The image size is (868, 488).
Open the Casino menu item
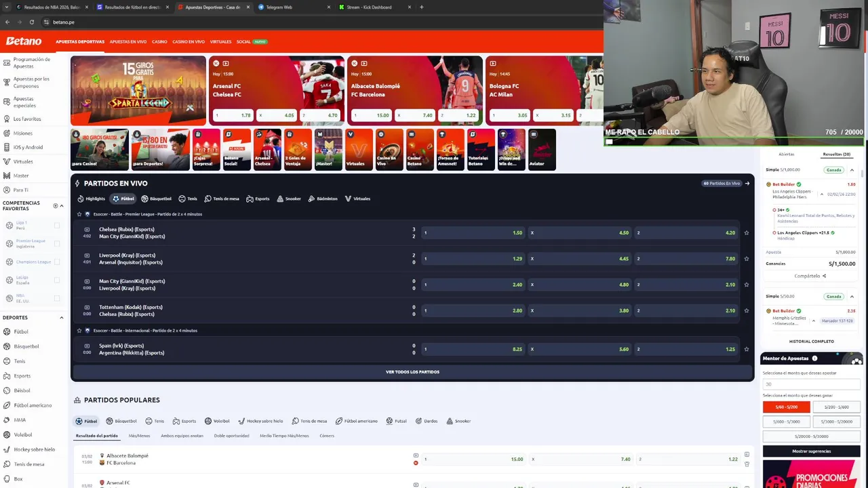pos(159,41)
